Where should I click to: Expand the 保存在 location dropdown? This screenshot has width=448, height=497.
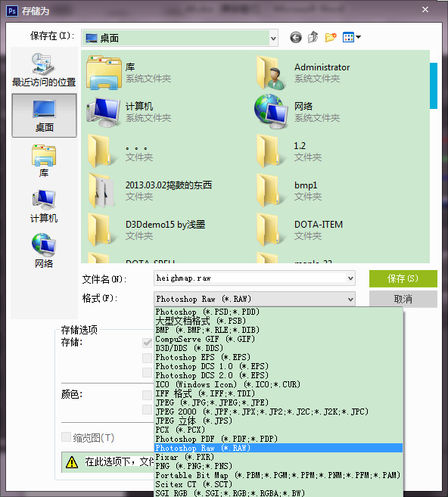(x=273, y=39)
